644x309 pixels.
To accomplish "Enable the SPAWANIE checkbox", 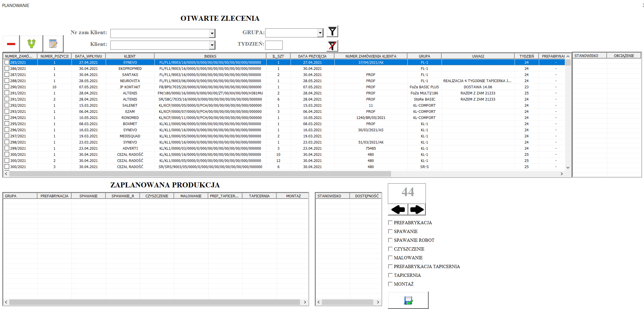I will [390, 231].
